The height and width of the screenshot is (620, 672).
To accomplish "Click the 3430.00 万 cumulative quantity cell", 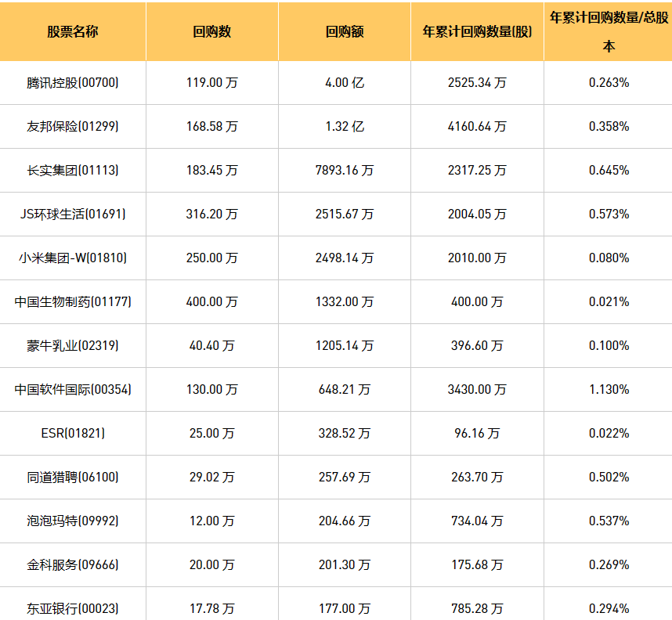I will tap(477, 389).
